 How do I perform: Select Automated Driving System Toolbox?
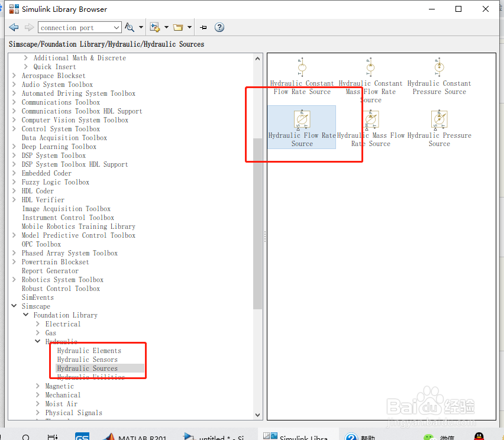pos(79,93)
